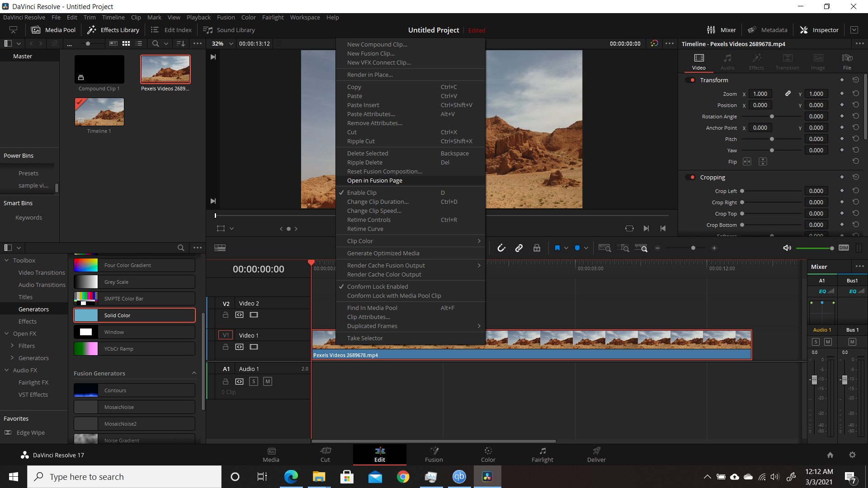Select the Solid Color generator
Image resolution: width=868 pixels, height=488 pixels.
click(134, 315)
